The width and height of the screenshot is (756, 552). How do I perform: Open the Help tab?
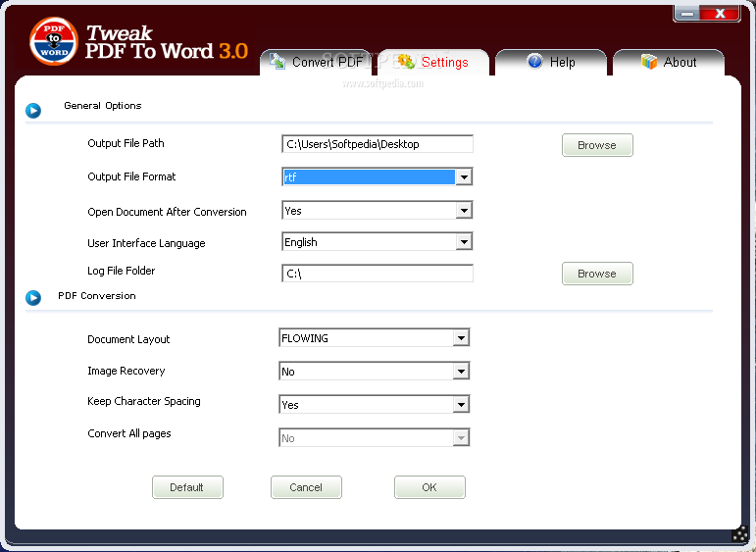point(551,62)
